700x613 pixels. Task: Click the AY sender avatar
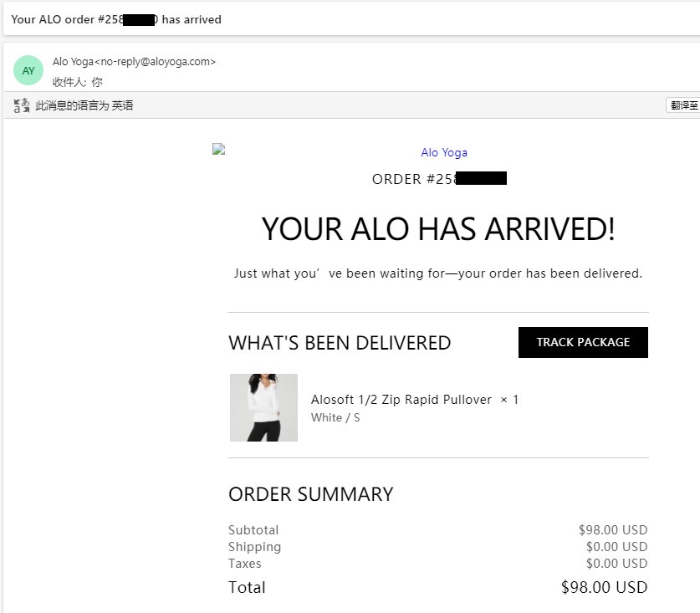coord(28,70)
